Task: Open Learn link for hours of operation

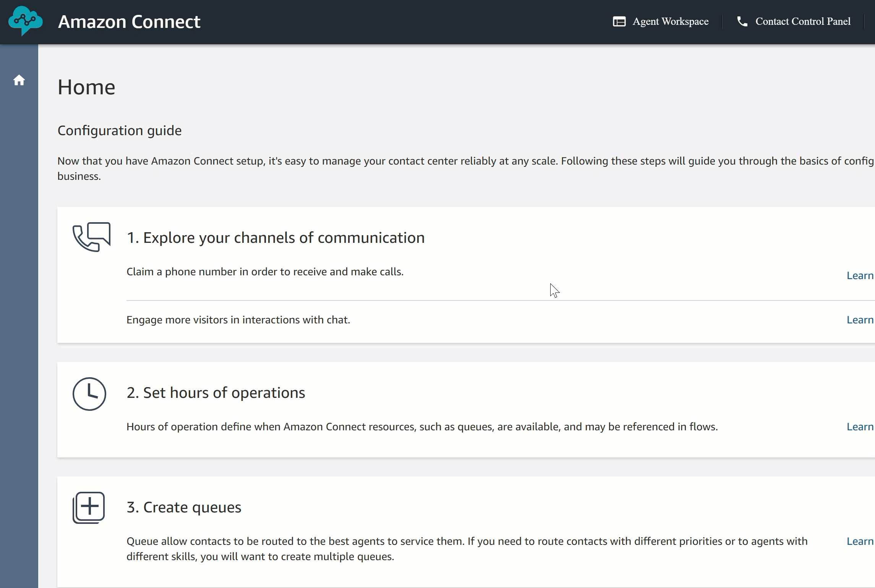Action: tap(860, 427)
